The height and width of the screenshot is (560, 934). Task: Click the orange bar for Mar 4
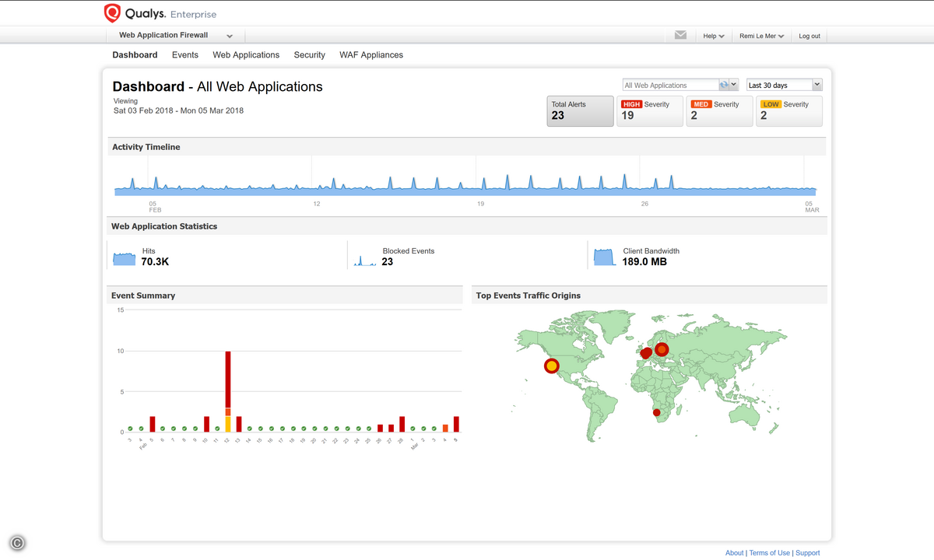coord(445,428)
